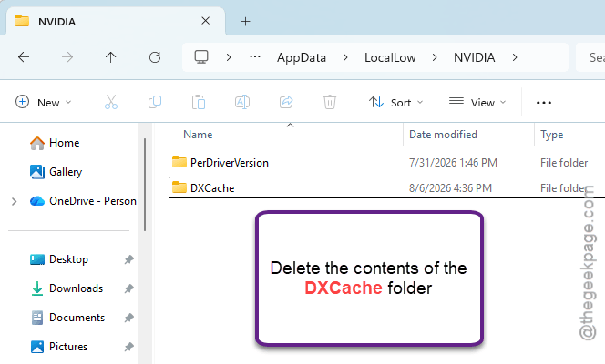This screenshot has width=605, height=364.
Task: Unpin Desktop using its pin icon
Action: coord(128,259)
